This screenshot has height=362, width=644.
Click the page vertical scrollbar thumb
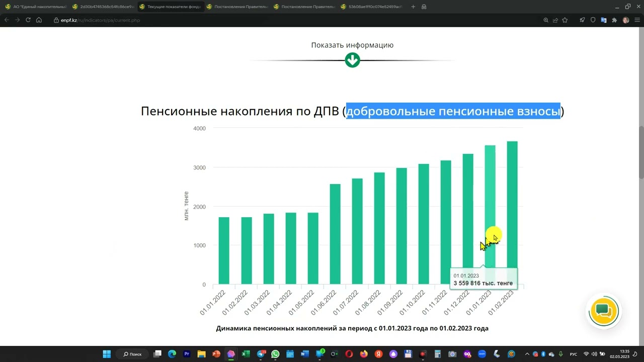coord(641,152)
